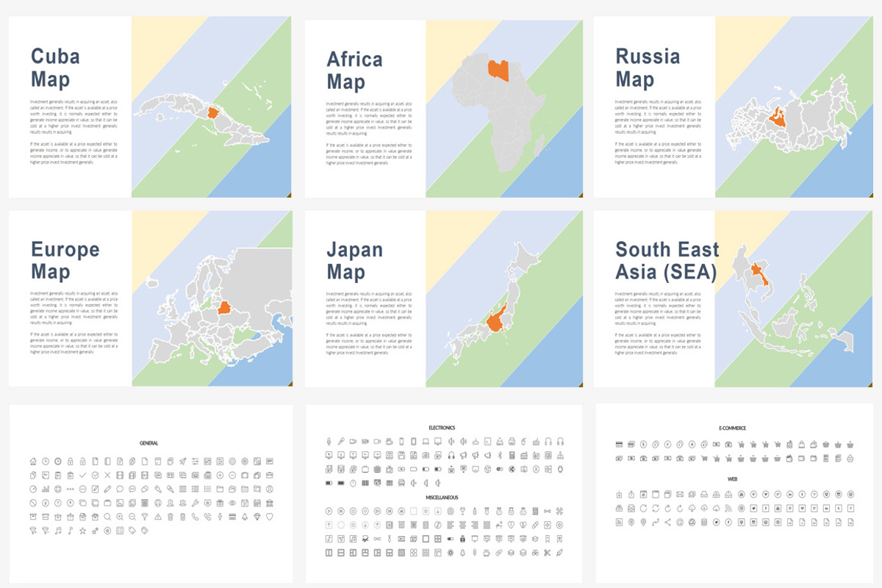The image size is (882, 588).
Task: Click the play circle icon under Miscellaneous
Action: 329,511
